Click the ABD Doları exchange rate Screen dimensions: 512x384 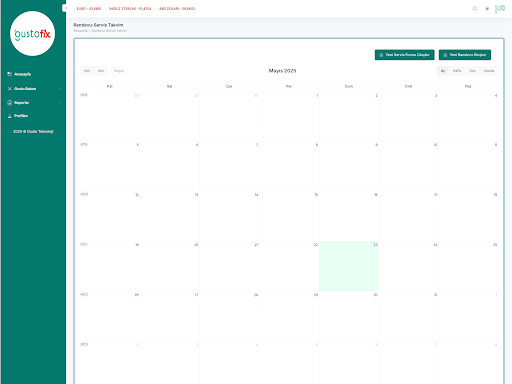(177, 9)
